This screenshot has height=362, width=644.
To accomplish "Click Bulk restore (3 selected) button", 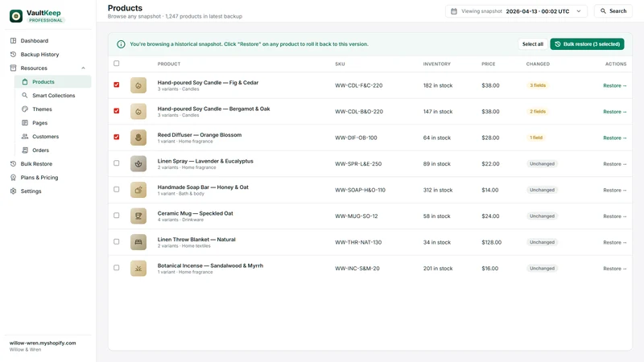I will [x=588, y=44].
